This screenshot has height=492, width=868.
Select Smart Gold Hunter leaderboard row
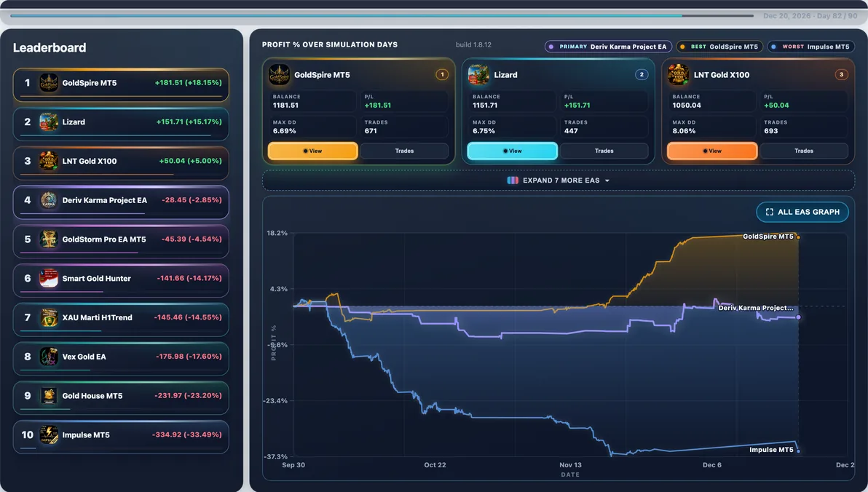121,281
